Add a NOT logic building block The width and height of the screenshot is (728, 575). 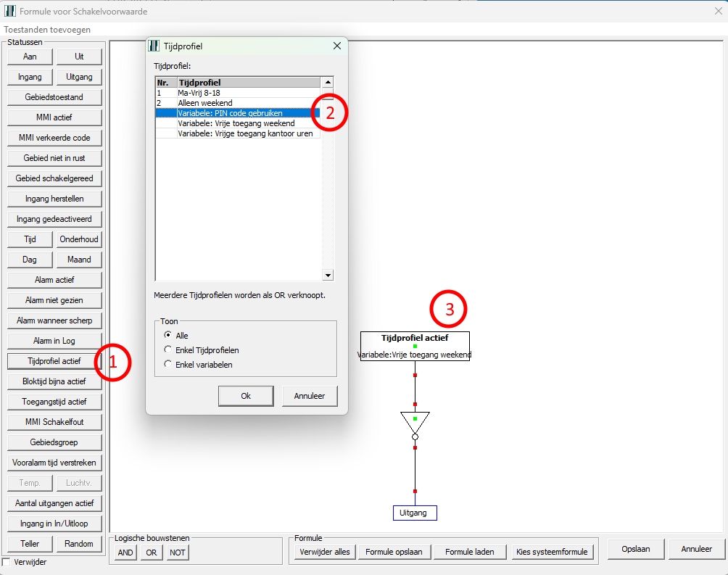tap(177, 552)
